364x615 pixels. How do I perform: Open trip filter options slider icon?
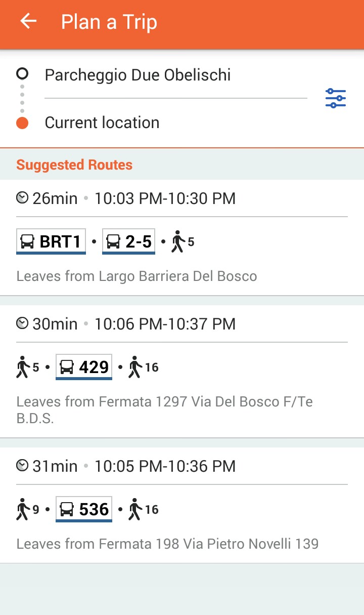point(335,98)
